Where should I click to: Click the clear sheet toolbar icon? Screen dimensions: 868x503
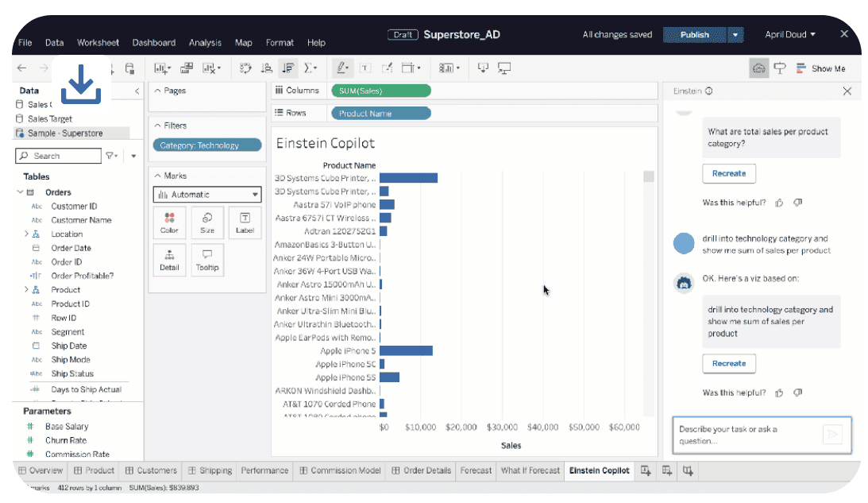click(211, 68)
